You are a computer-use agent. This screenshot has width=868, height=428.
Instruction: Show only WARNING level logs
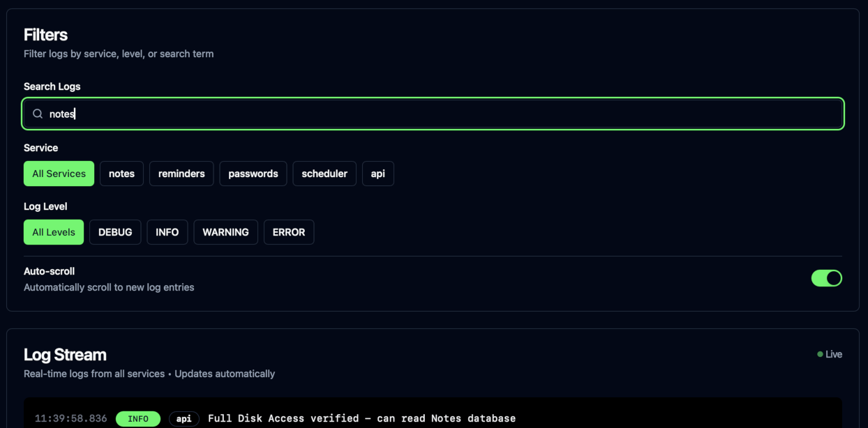pos(225,231)
